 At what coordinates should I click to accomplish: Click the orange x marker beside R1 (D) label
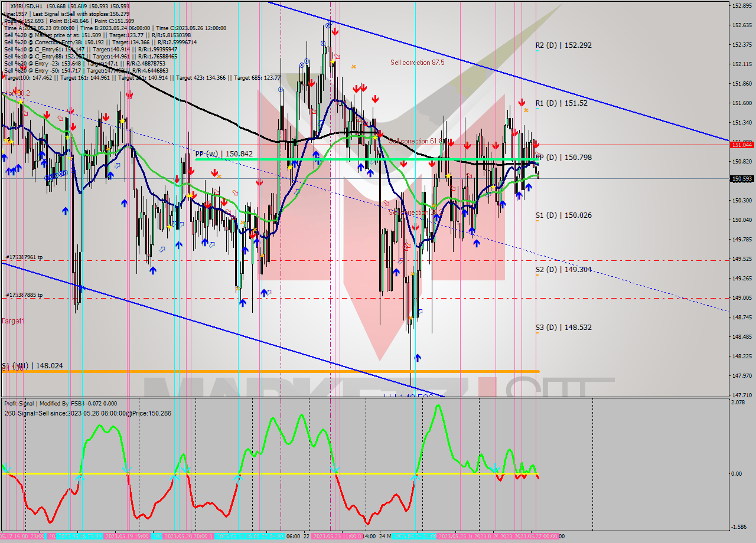[526, 110]
